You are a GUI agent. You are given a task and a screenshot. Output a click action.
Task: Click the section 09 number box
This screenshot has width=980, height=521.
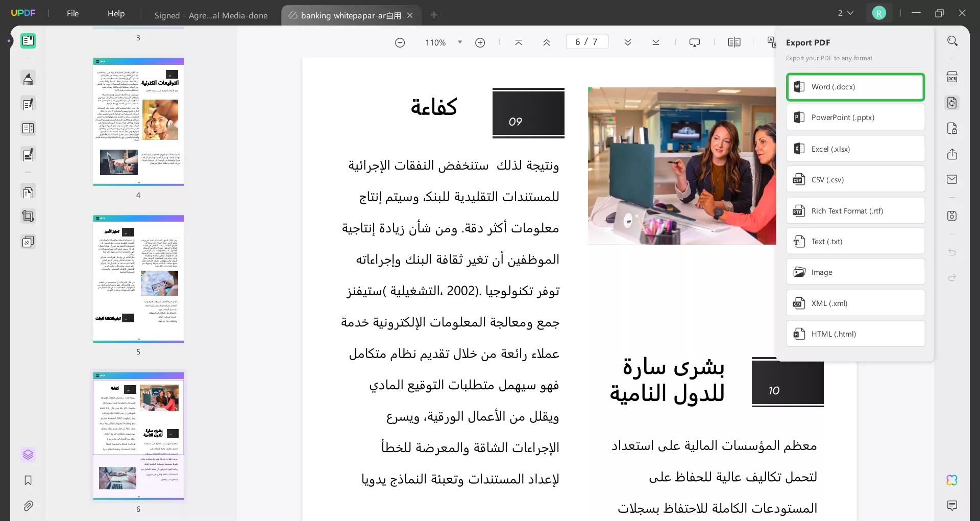click(x=528, y=113)
